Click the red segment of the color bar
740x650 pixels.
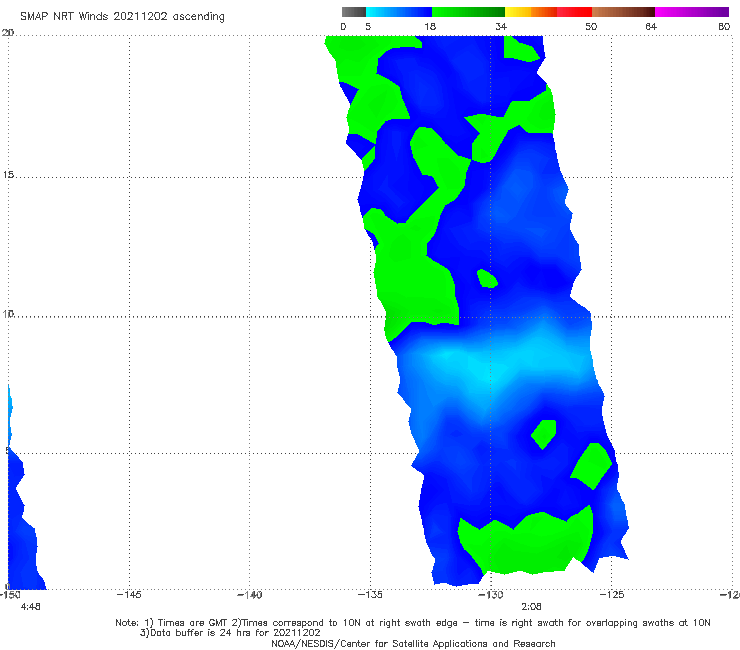(574, 12)
